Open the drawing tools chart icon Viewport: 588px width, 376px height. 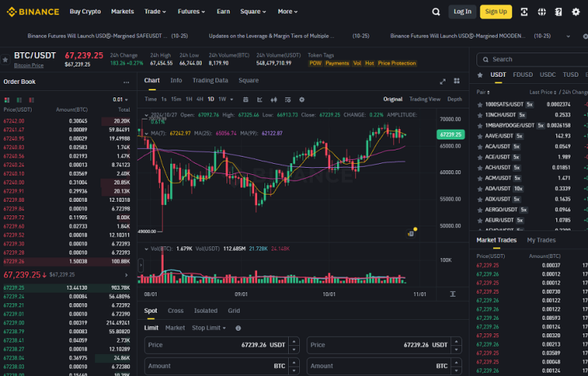coord(260,100)
